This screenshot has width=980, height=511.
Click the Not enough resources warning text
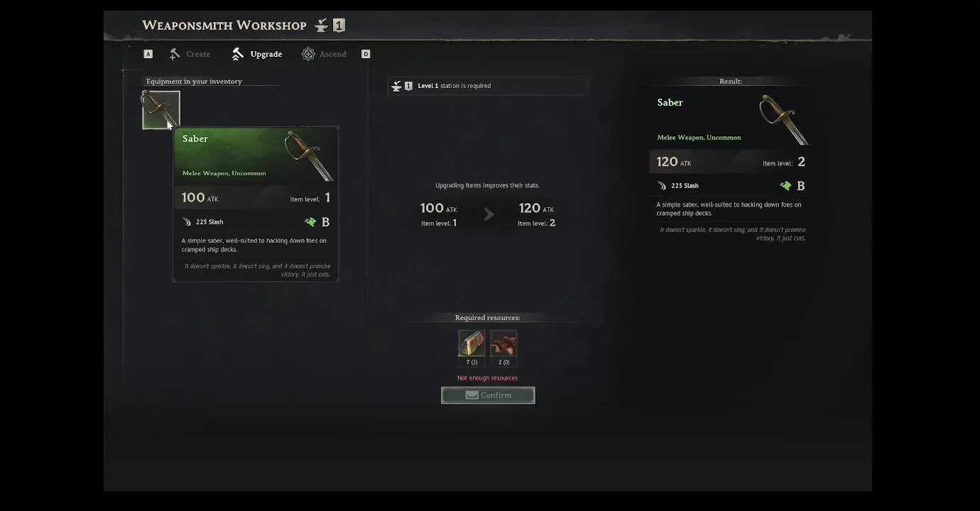click(x=487, y=378)
